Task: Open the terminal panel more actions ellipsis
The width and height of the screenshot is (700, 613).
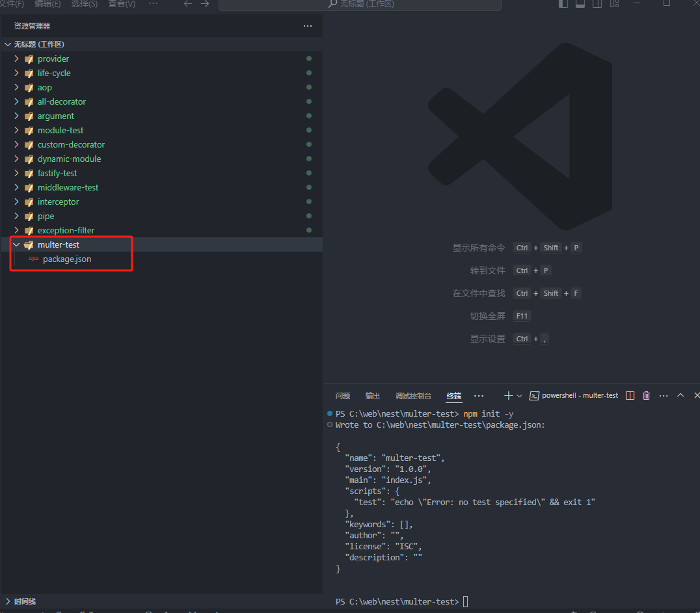Action: click(x=664, y=396)
